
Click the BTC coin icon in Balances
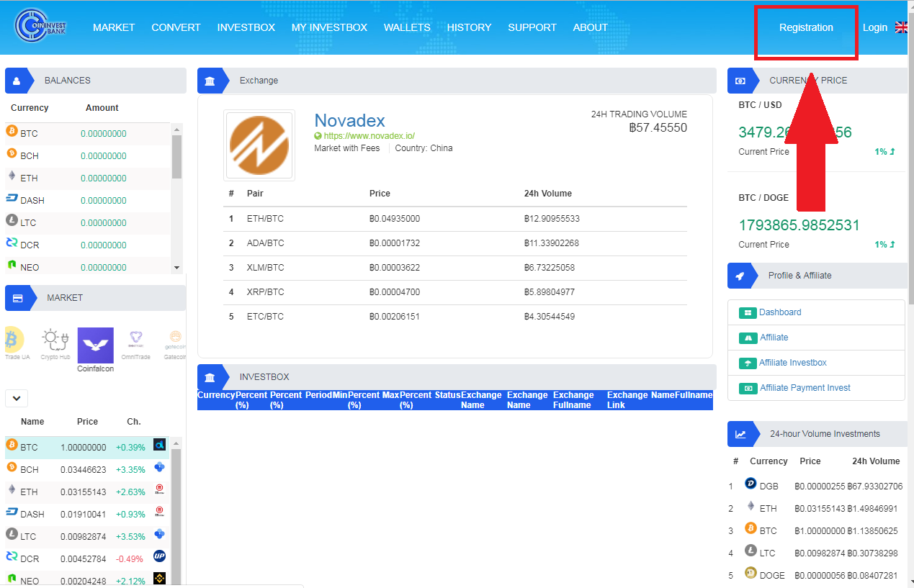tap(12, 131)
